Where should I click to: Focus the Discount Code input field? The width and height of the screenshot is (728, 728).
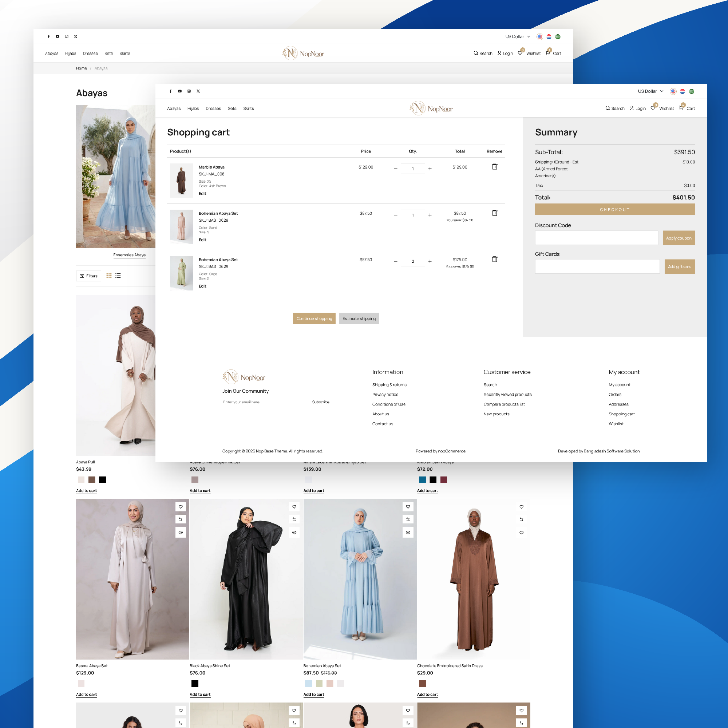pyautogui.click(x=597, y=238)
